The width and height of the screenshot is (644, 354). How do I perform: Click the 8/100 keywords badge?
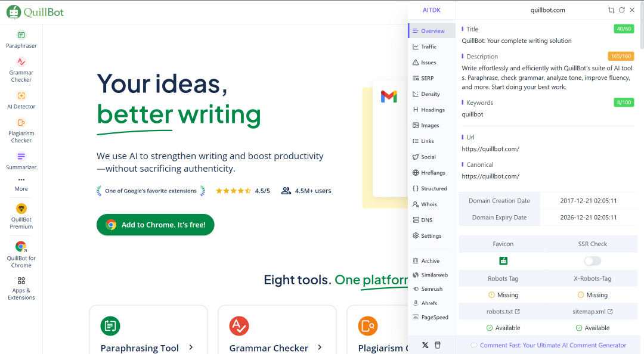(624, 103)
